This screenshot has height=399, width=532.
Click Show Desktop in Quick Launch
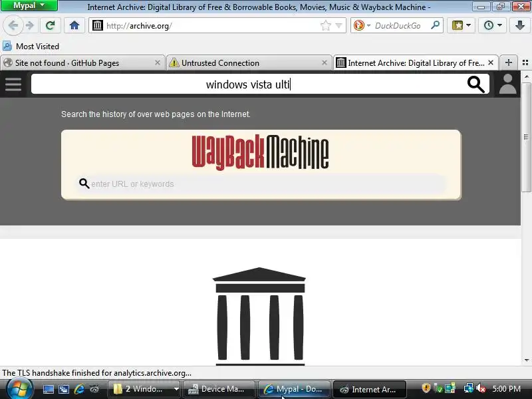pos(48,389)
